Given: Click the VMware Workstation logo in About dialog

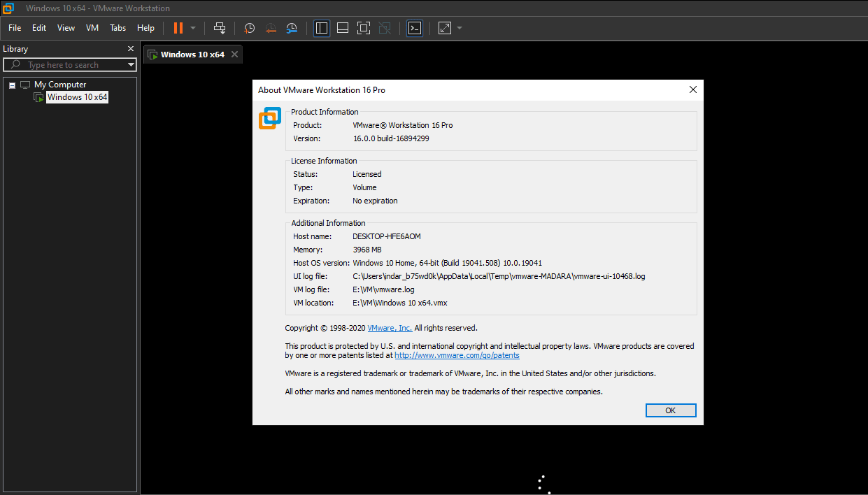Looking at the screenshot, I should [270, 118].
